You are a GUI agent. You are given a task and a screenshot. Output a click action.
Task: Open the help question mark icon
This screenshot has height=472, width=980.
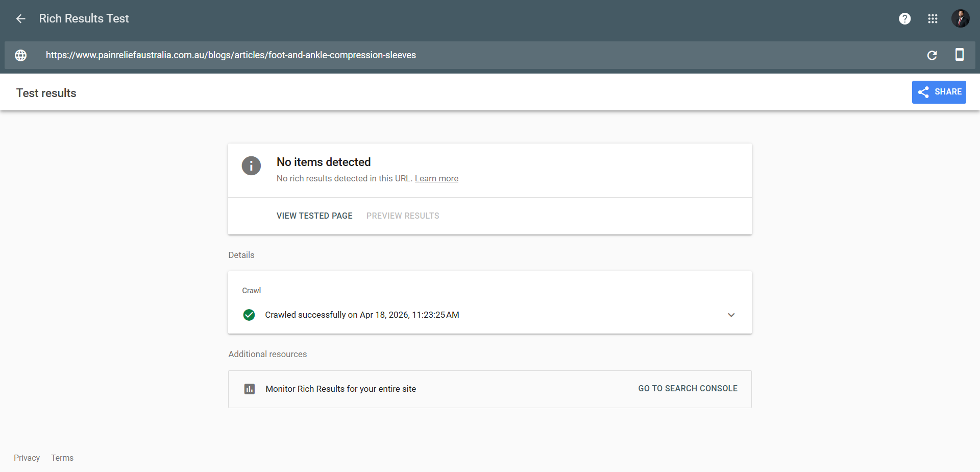[904, 19]
